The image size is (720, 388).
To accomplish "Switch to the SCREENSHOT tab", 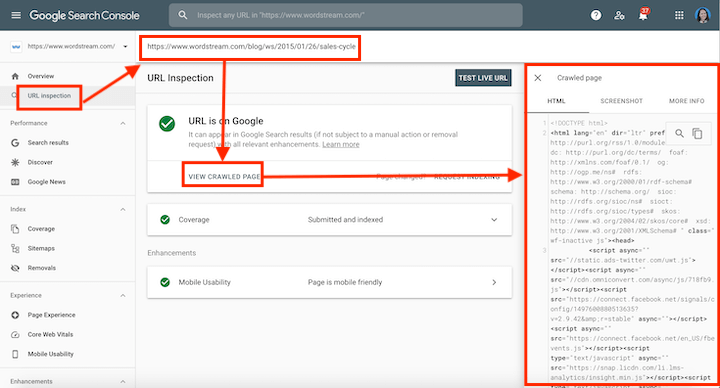I will click(621, 101).
